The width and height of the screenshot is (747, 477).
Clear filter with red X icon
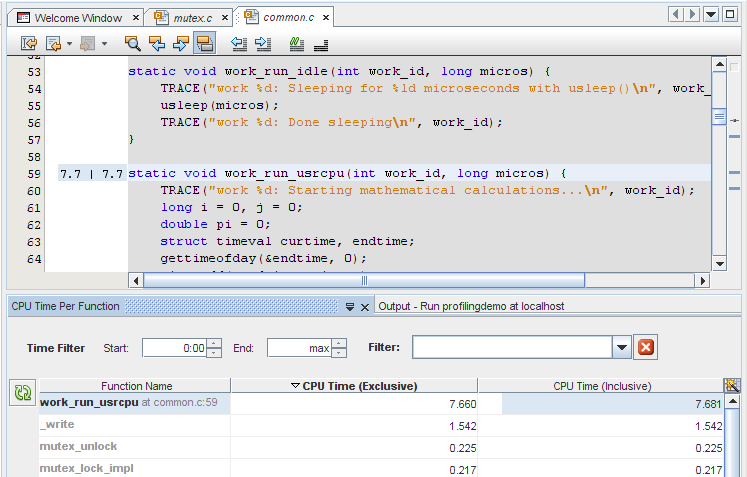[x=646, y=347]
